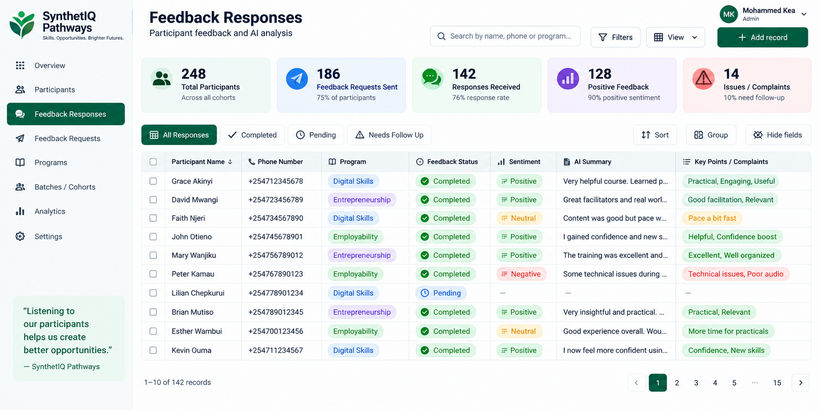Click the document icon in AI Summary header

(x=566, y=162)
